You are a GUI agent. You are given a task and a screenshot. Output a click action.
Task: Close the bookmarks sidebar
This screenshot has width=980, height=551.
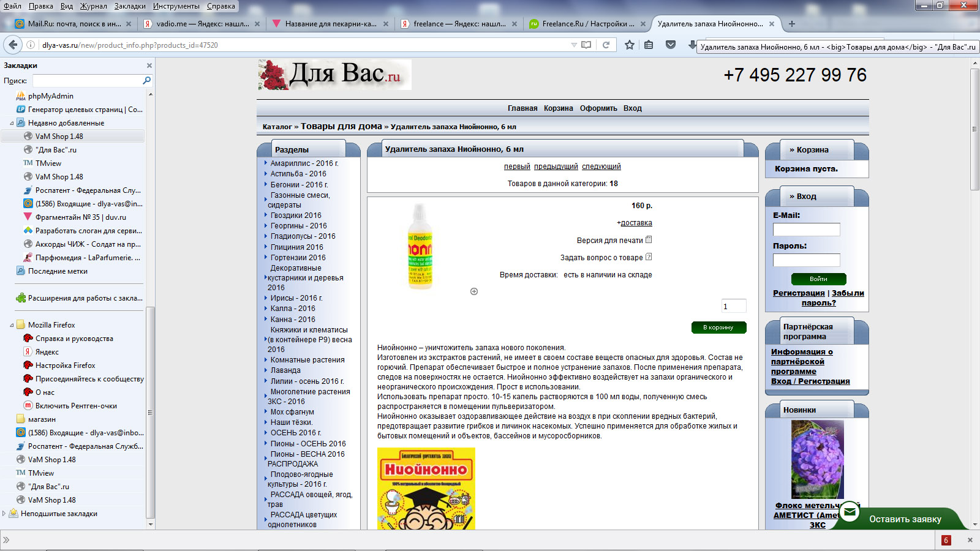click(149, 66)
